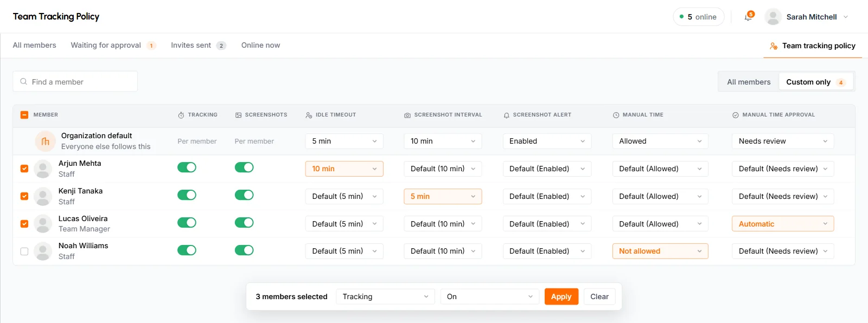Click the Organization default building icon
Screen dimensions: 868x323
[46, 141]
